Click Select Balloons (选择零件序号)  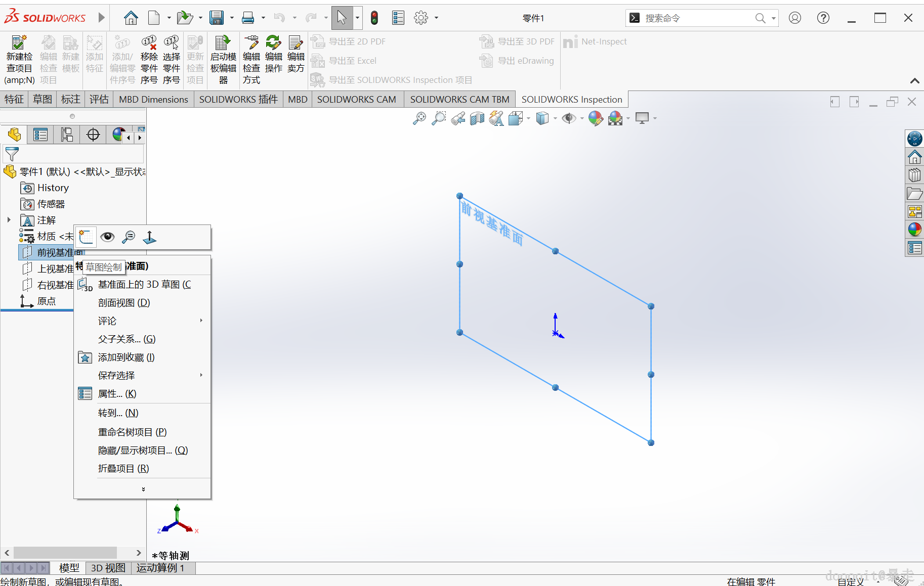pos(172,60)
